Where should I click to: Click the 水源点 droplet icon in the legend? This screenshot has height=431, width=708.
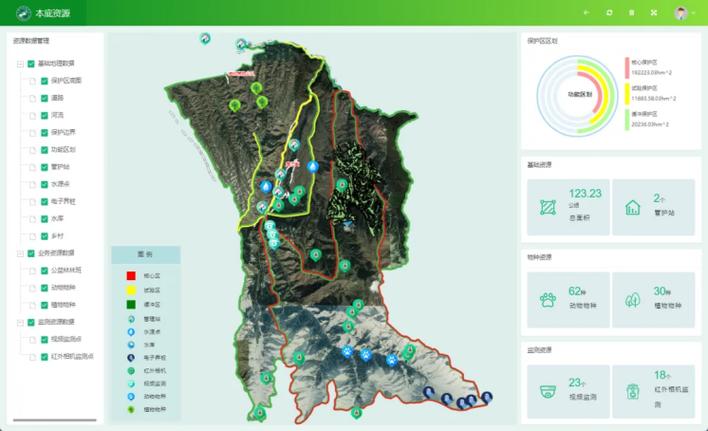click(x=131, y=332)
